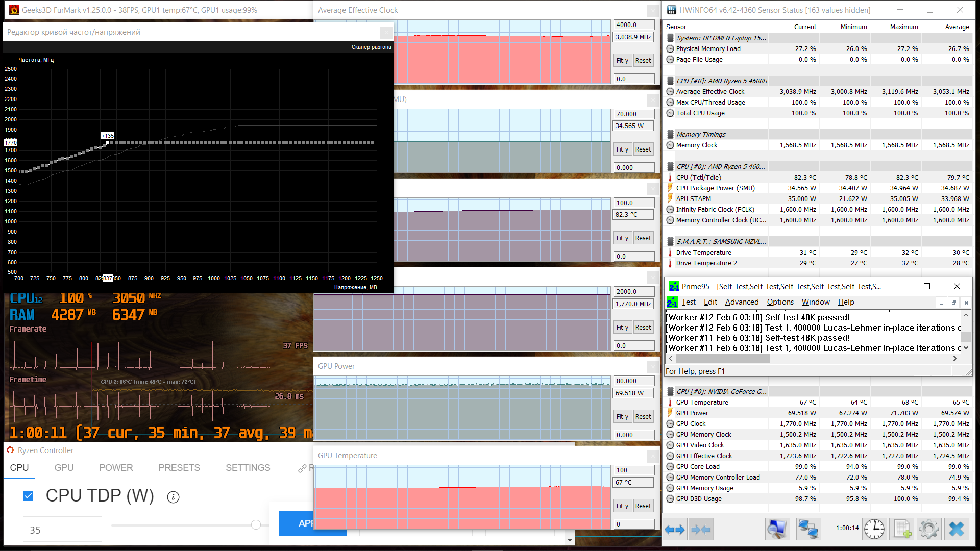Click Reset on the 82.3 °C graph
The width and height of the screenshot is (980, 551).
(643, 238)
